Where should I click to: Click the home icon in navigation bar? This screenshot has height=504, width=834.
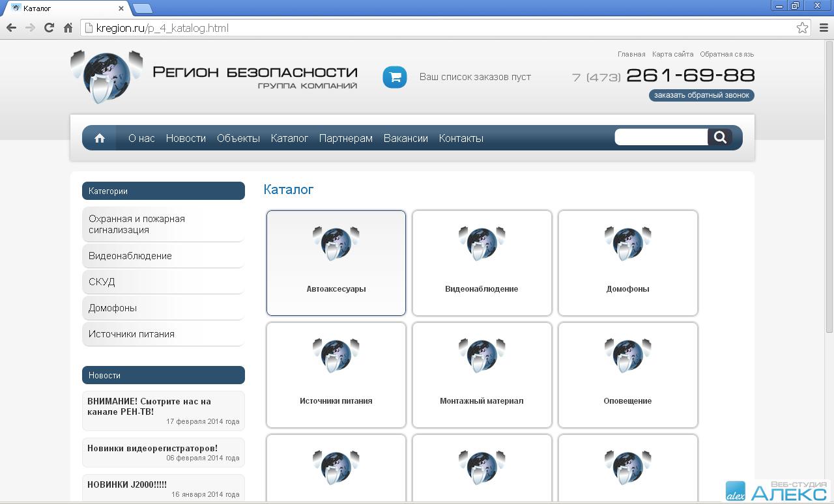(x=100, y=138)
